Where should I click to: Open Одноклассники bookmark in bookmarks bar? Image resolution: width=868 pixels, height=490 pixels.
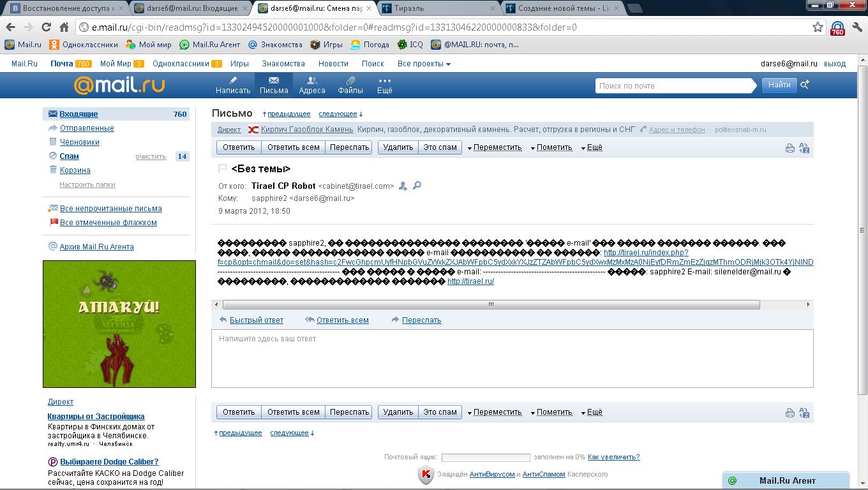click(84, 45)
